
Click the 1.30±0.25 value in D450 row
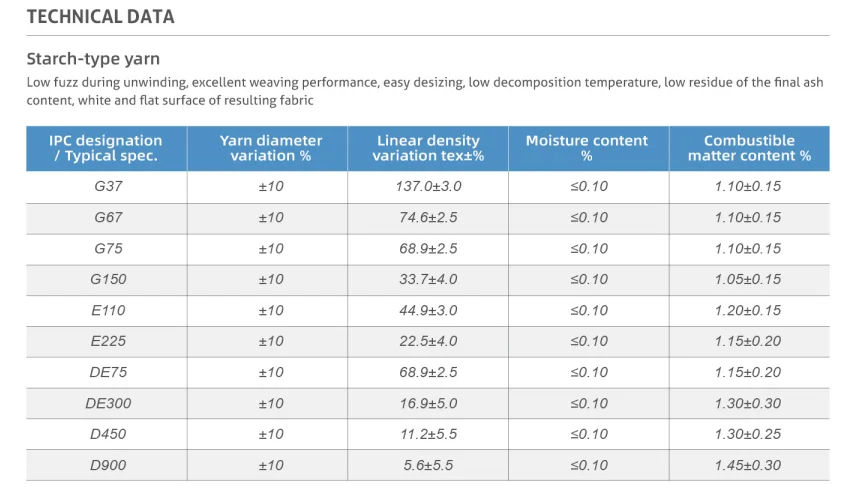click(x=748, y=434)
